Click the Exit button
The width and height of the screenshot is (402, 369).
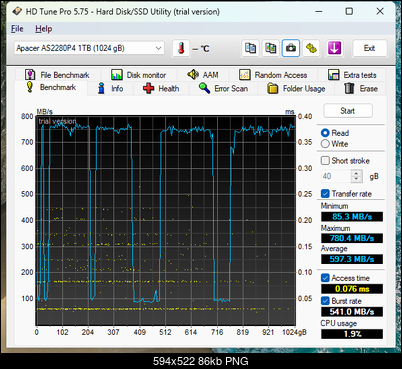click(x=370, y=48)
